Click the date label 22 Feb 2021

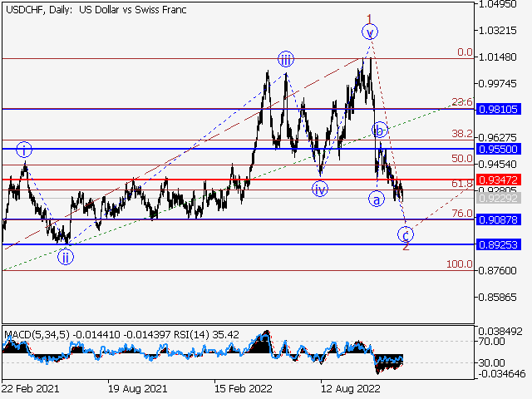point(30,388)
